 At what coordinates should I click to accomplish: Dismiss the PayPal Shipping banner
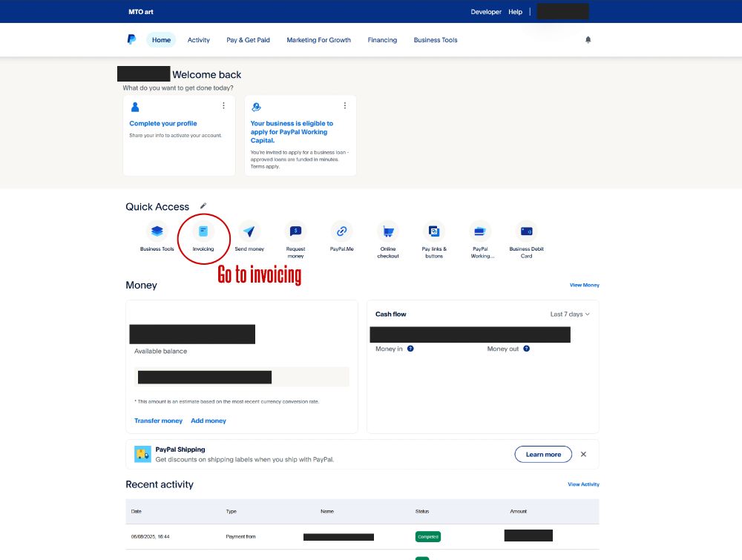(583, 454)
